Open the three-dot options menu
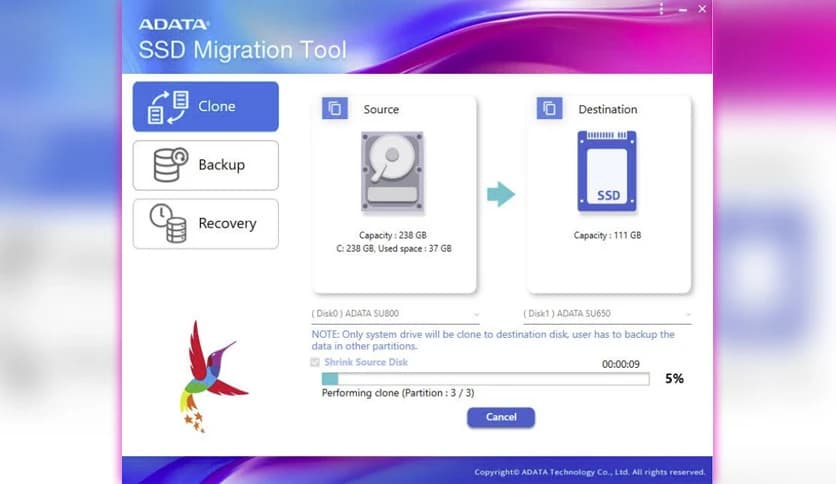This screenshot has width=836, height=484. (661, 9)
